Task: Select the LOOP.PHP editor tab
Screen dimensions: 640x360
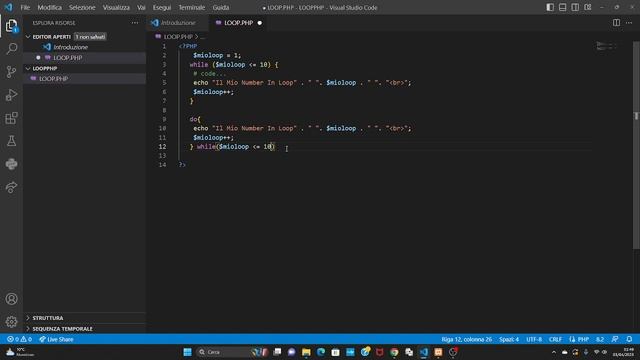Action: tap(238, 23)
